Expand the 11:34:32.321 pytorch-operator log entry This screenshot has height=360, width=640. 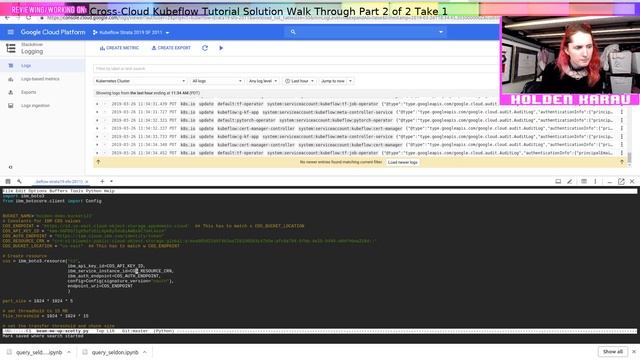click(x=97, y=120)
